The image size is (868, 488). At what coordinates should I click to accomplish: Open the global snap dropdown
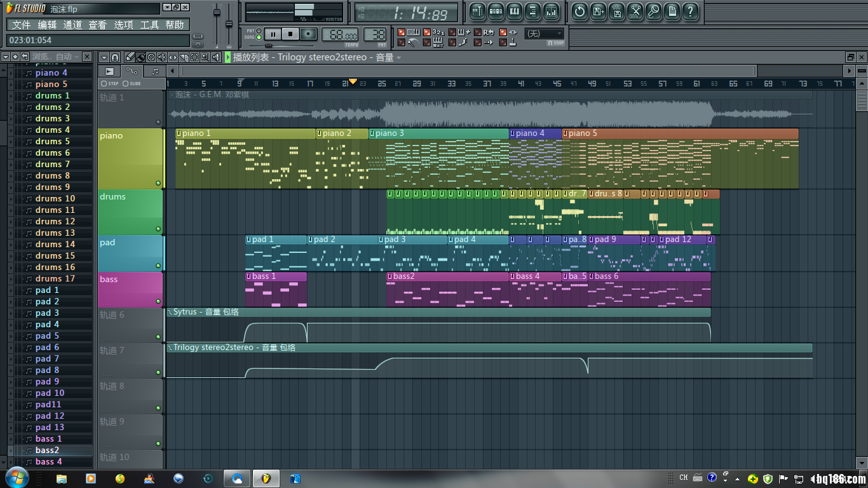[x=544, y=34]
